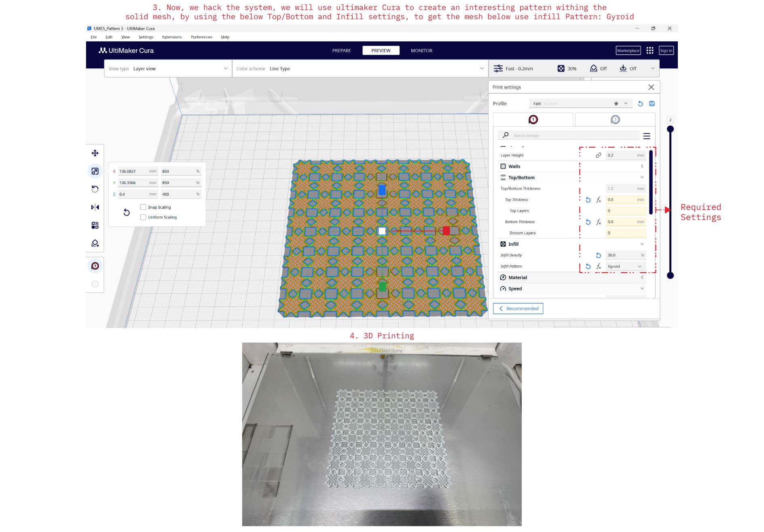Switch to the extruder 2 settings tab
764x532 pixels.
(615, 120)
